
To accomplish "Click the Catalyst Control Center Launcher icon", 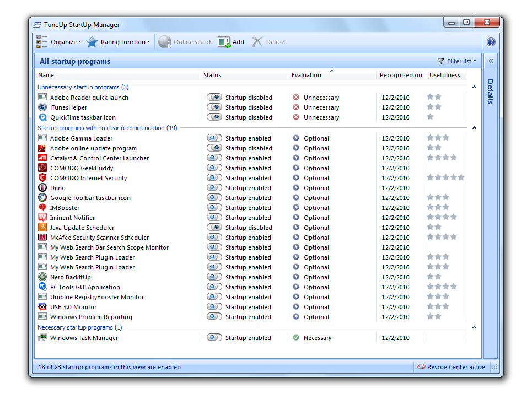I will coord(42,158).
